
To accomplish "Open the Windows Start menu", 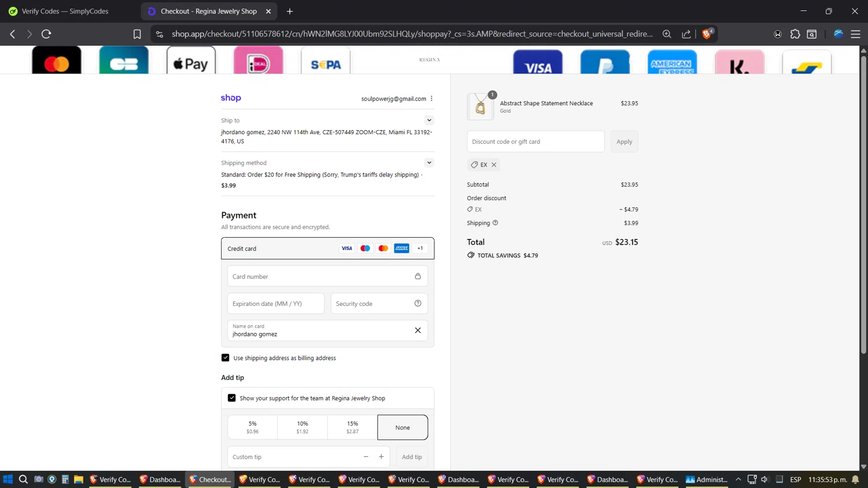I will pos(8,479).
